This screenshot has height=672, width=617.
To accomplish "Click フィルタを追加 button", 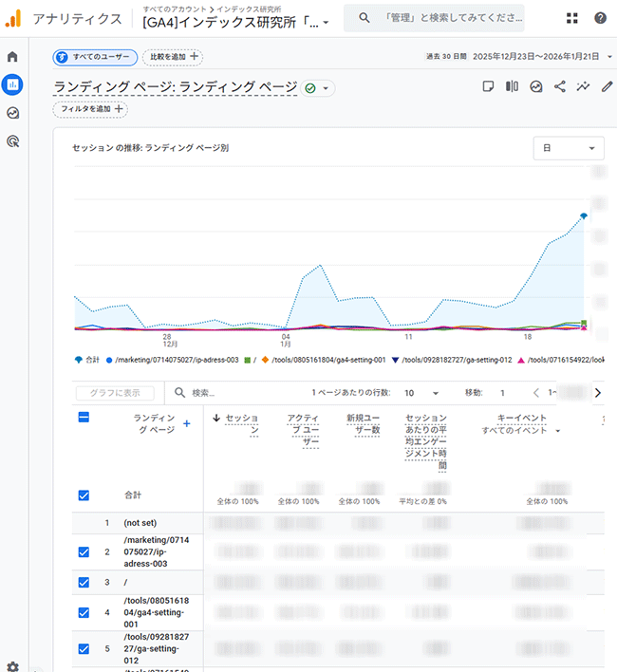I will click(x=90, y=109).
